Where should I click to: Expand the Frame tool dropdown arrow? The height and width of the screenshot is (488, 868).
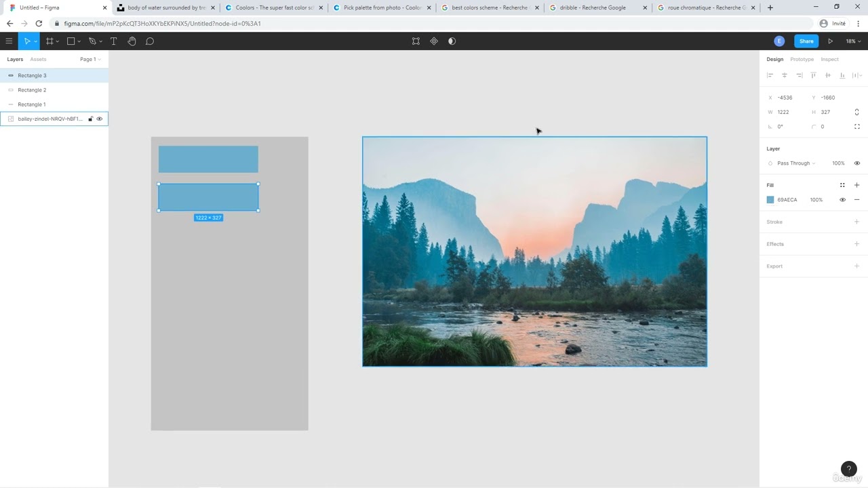58,42
